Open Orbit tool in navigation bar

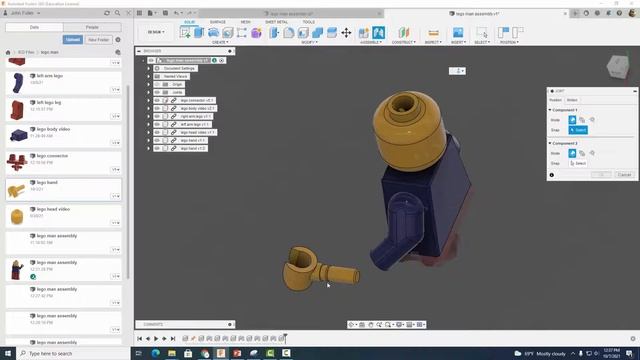pos(351,324)
